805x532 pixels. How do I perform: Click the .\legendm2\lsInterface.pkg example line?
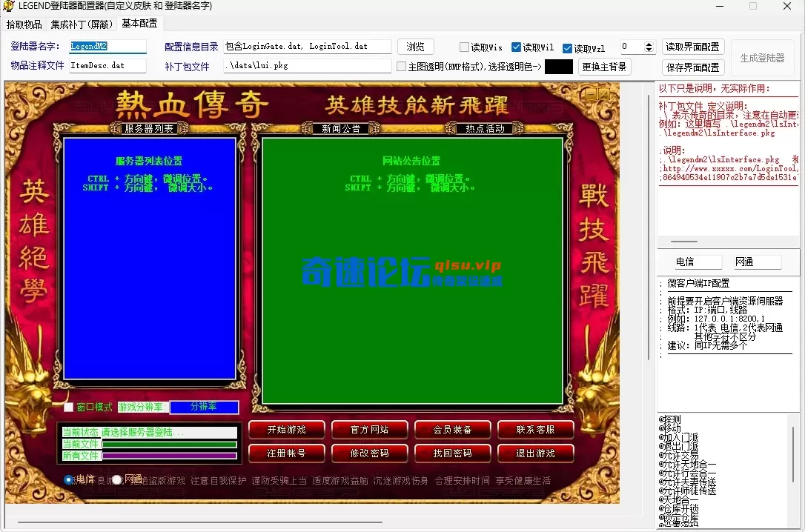(x=718, y=133)
